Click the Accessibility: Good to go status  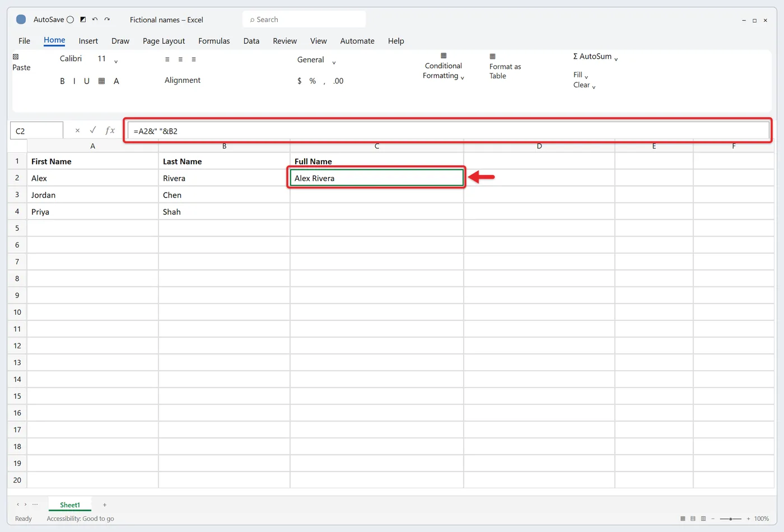tap(80, 519)
